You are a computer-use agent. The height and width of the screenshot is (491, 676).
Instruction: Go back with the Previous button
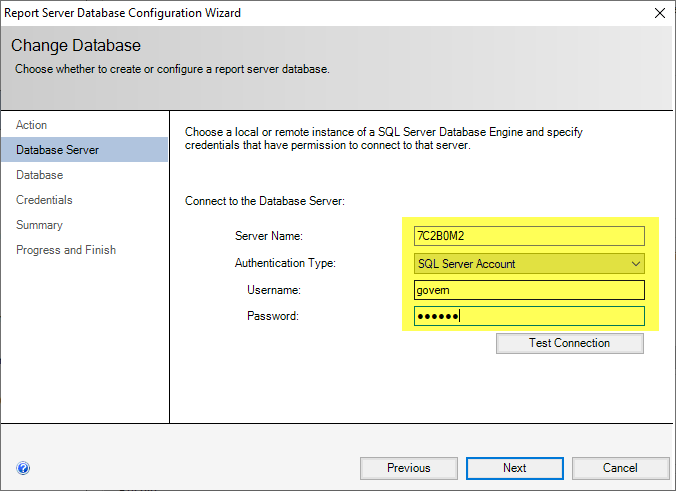coord(408,468)
